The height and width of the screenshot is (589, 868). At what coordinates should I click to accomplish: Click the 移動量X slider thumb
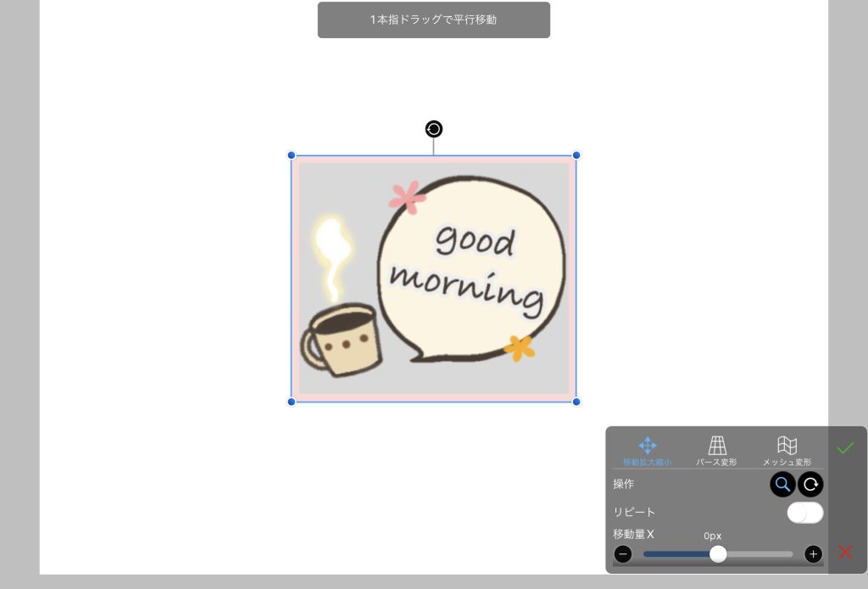[718, 554]
